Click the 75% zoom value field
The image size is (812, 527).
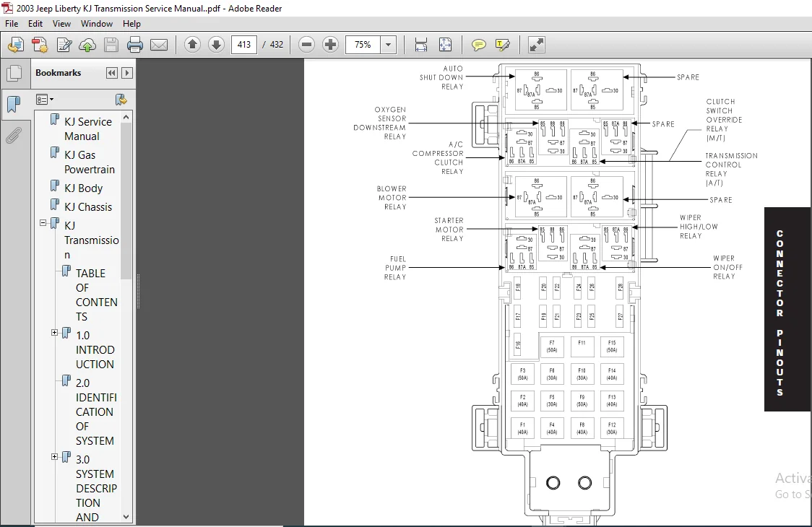[363, 45]
